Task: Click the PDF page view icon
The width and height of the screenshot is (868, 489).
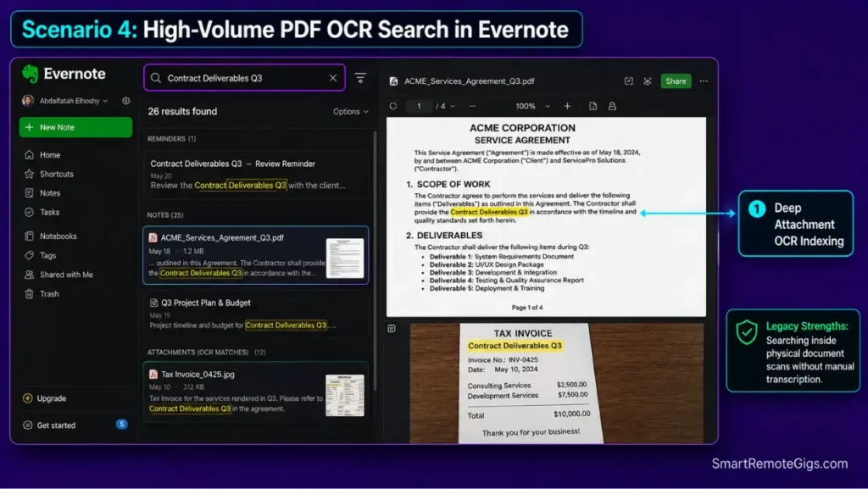Action: tap(593, 106)
